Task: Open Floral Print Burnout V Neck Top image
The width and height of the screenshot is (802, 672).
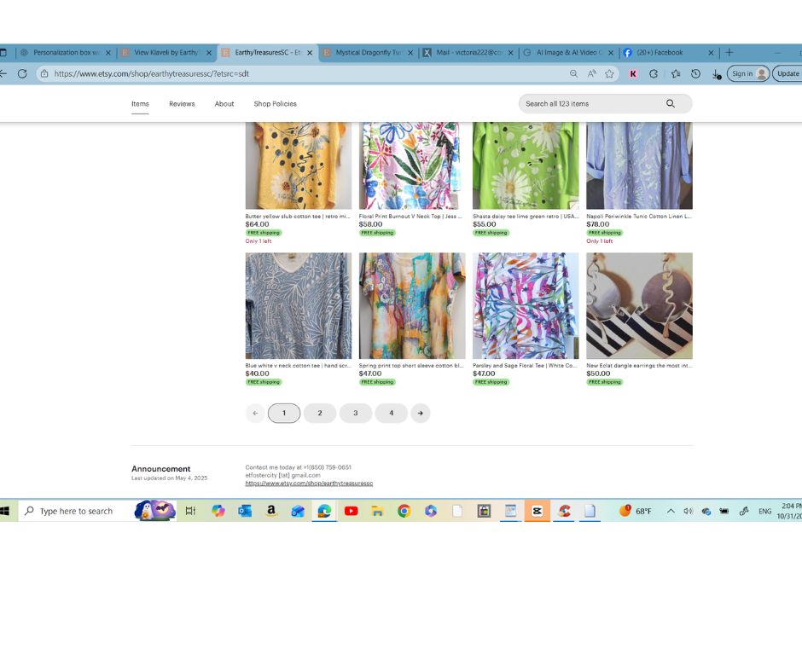Action: click(412, 165)
